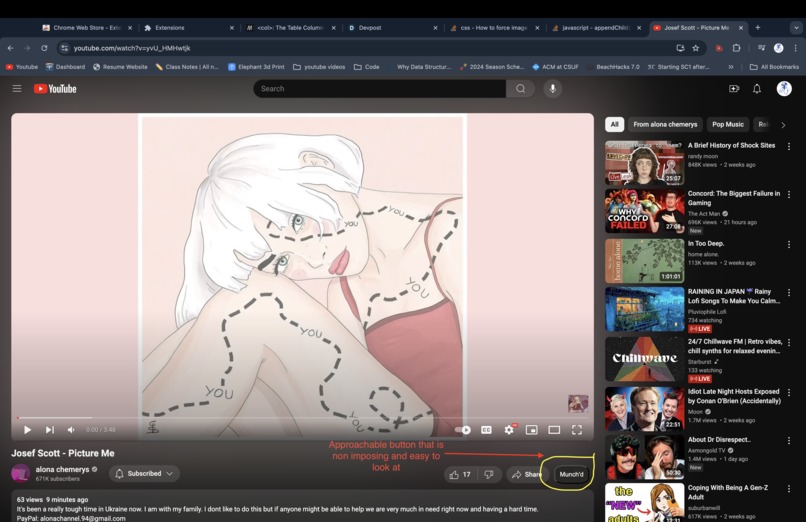Viewport: 806px width, 522px height.
Task: Select the All filter chip
Action: (614, 124)
